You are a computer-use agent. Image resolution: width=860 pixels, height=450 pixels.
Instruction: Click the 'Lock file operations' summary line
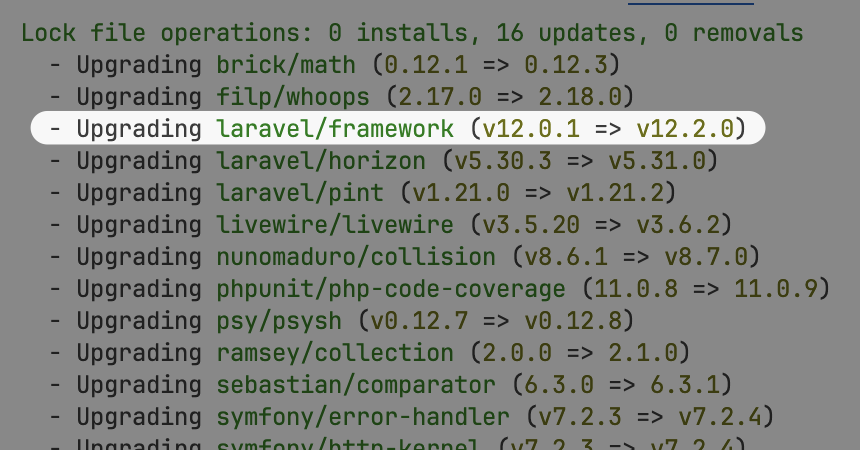(412, 33)
